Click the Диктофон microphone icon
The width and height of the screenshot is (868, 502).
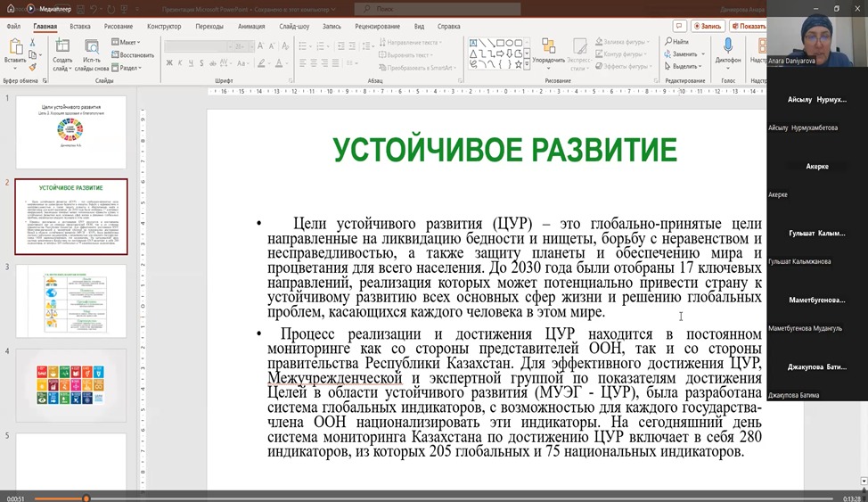point(728,46)
